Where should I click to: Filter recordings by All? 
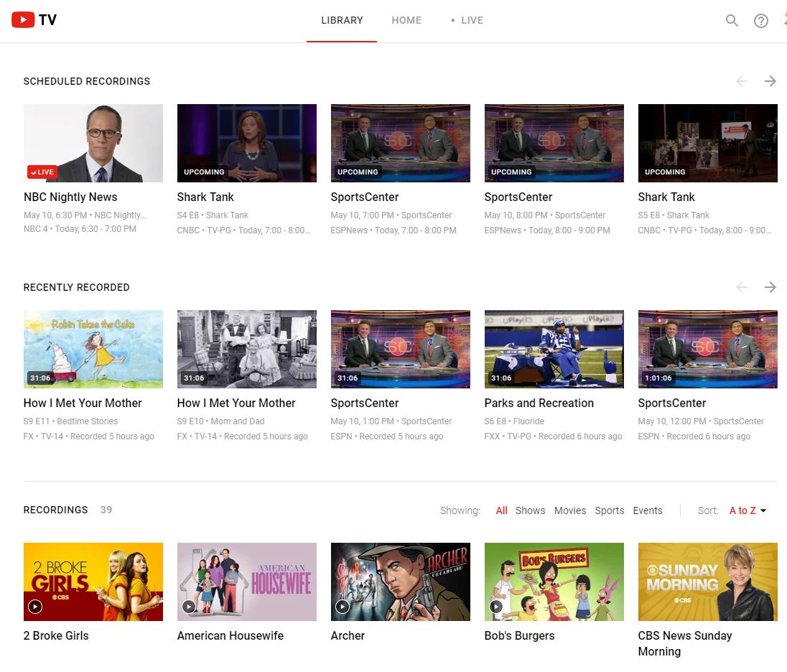pyautogui.click(x=501, y=510)
